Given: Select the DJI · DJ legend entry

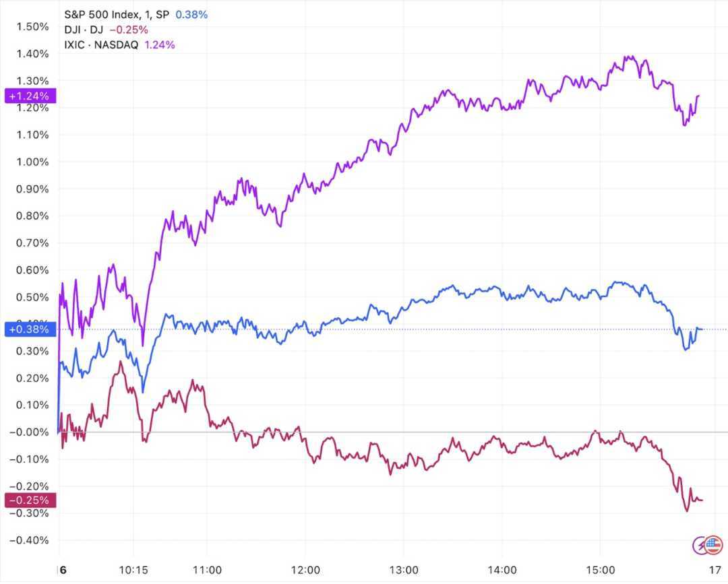Looking at the screenshot, I should 84,30.
